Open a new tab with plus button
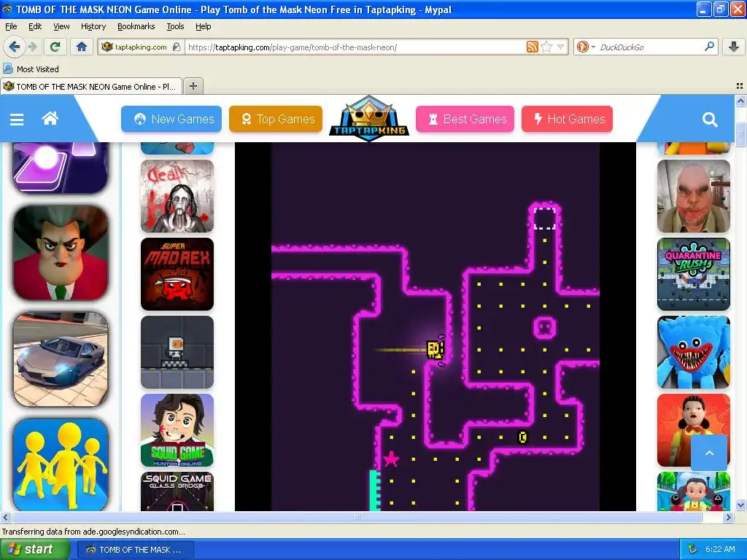The image size is (747, 560). [x=193, y=86]
